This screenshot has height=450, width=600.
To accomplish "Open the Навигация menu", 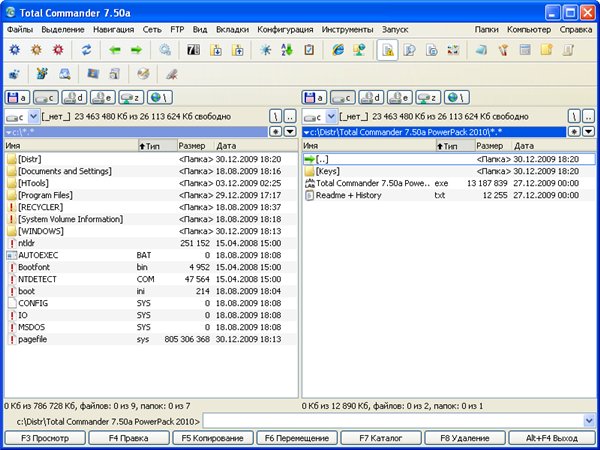I will click(x=113, y=29).
